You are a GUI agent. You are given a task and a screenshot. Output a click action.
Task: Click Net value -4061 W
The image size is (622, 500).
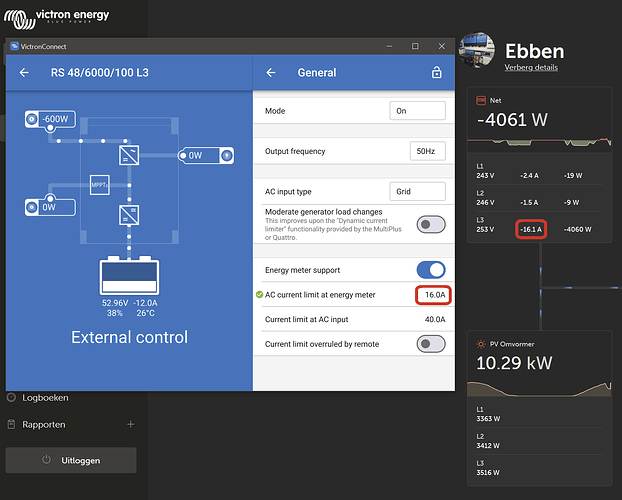click(512, 120)
